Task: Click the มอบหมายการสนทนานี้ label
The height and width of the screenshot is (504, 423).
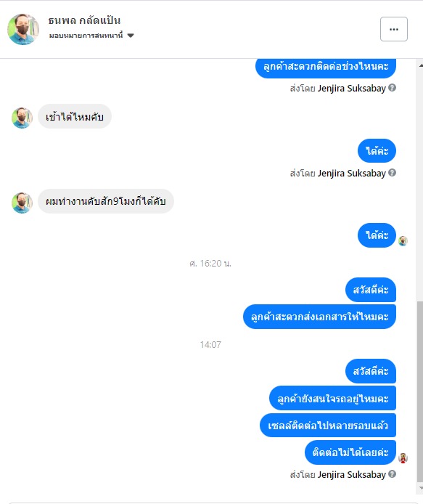Action: point(86,36)
